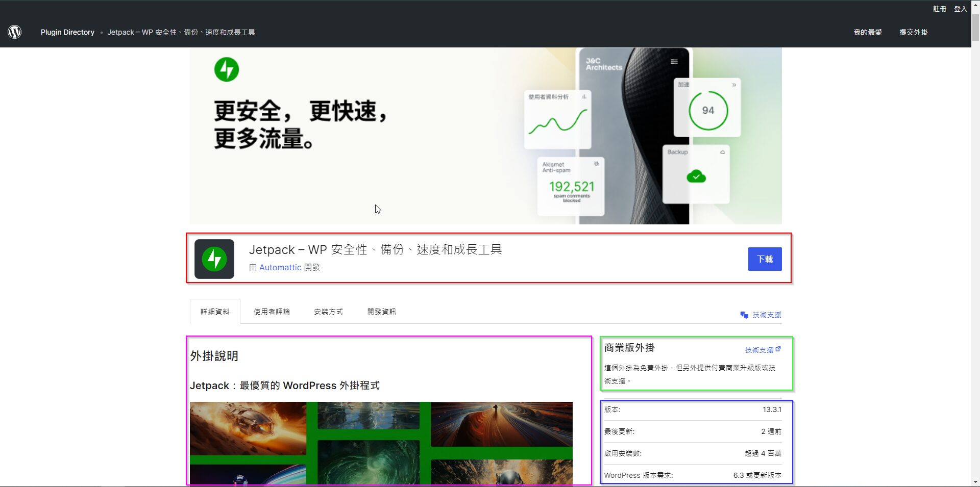
Task: Follow the external-link icon in 商業版外掛 box
Action: pos(778,349)
